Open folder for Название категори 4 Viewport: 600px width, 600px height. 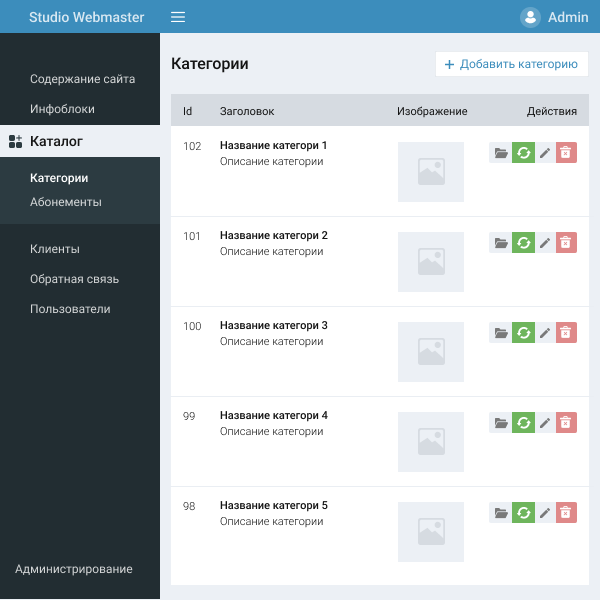click(501, 422)
